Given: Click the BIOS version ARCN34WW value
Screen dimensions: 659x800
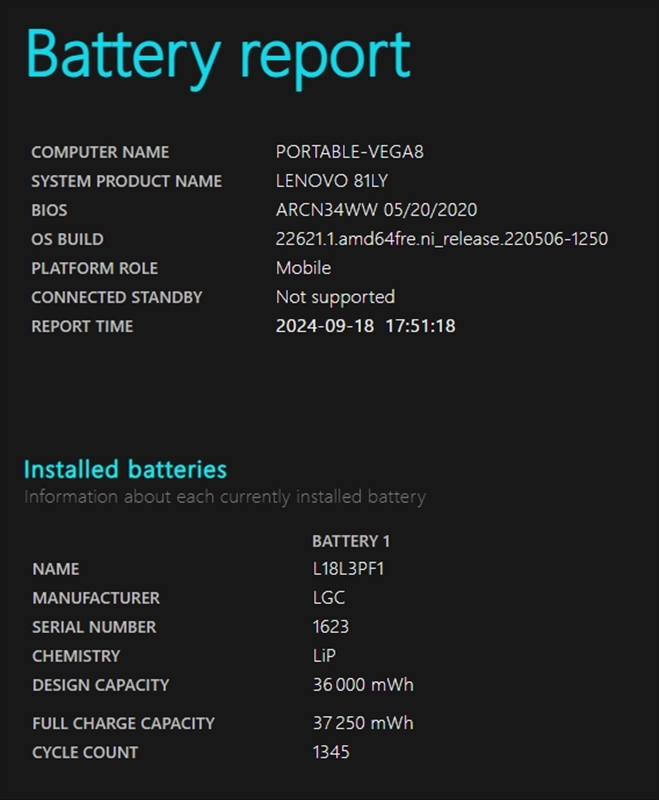Looking at the screenshot, I should tap(376, 210).
